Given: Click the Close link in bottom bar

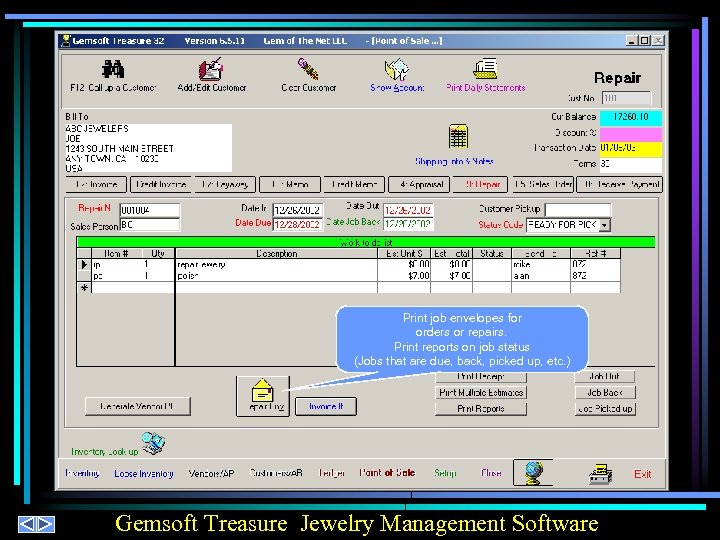Looking at the screenshot, I should [491, 472].
